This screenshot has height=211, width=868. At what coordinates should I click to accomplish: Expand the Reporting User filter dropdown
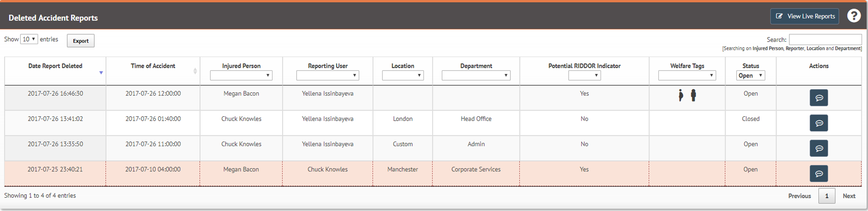click(x=328, y=76)
